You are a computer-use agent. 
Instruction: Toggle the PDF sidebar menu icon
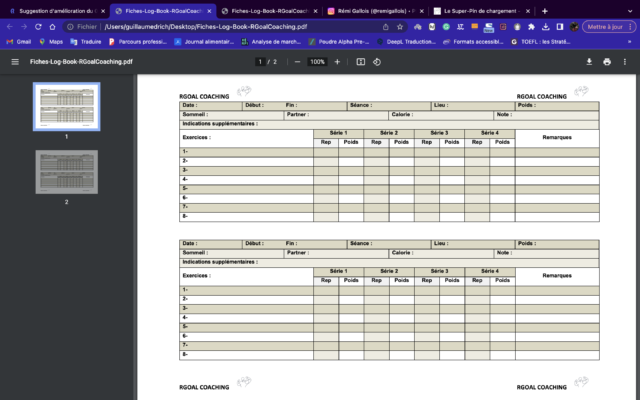[x=14, y=61]
